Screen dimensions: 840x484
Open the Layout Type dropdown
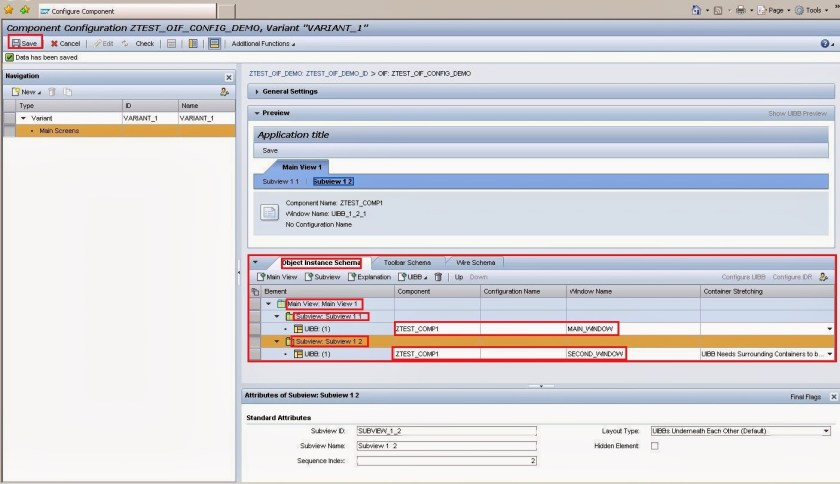[826, 431]
